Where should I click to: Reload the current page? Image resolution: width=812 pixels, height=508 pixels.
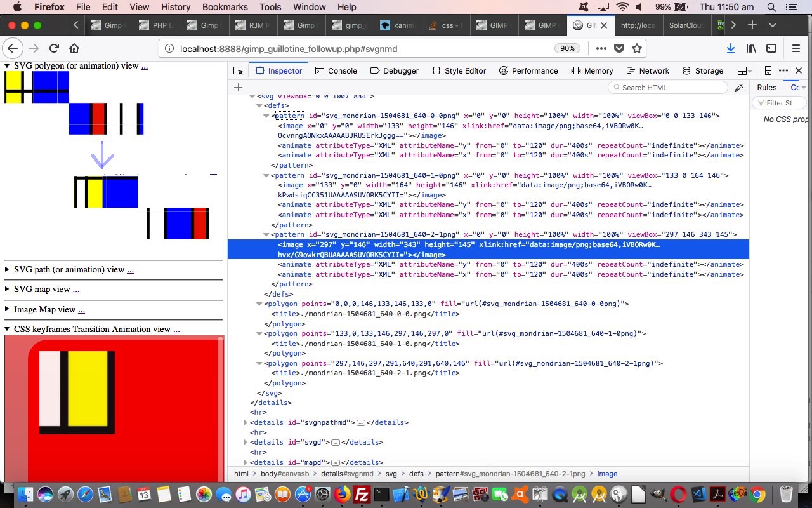(54, 48)
